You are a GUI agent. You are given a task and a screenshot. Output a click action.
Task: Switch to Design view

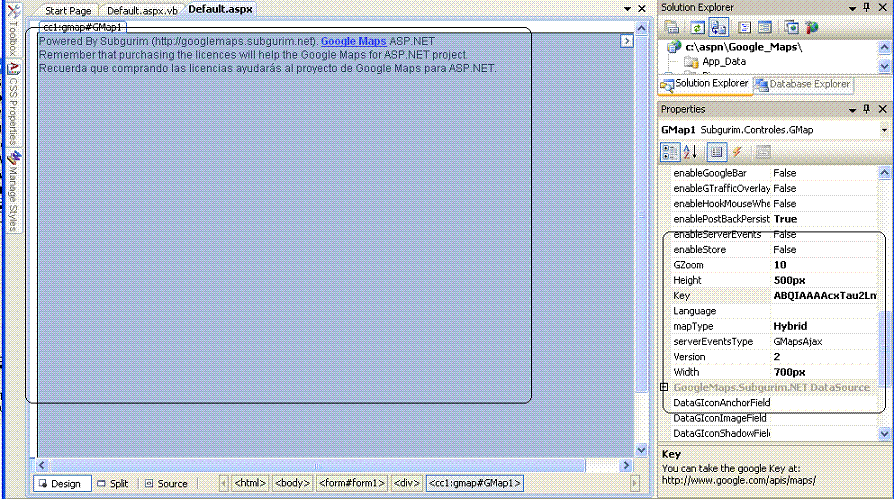coord(61,484)
